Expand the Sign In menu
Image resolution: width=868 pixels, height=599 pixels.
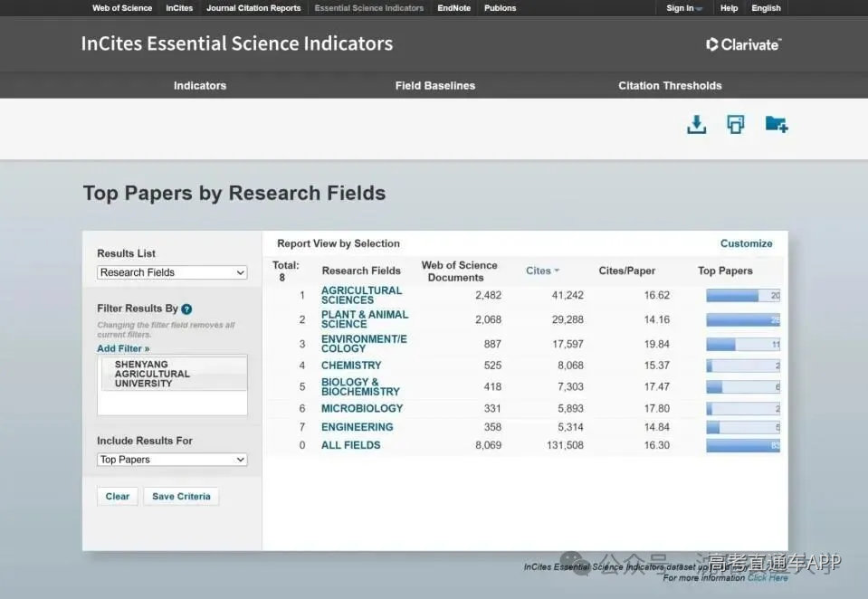pyautogui.click(x=684, y=8)
